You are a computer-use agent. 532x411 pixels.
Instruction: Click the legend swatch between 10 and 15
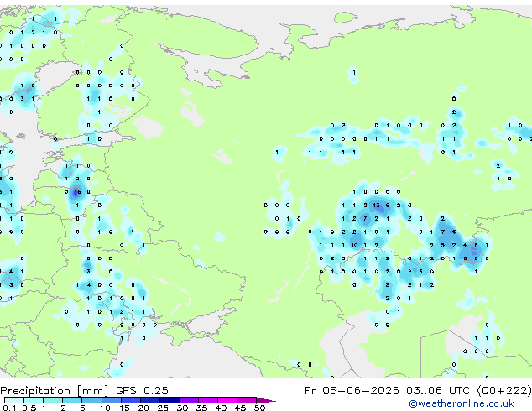pos(112,400)
